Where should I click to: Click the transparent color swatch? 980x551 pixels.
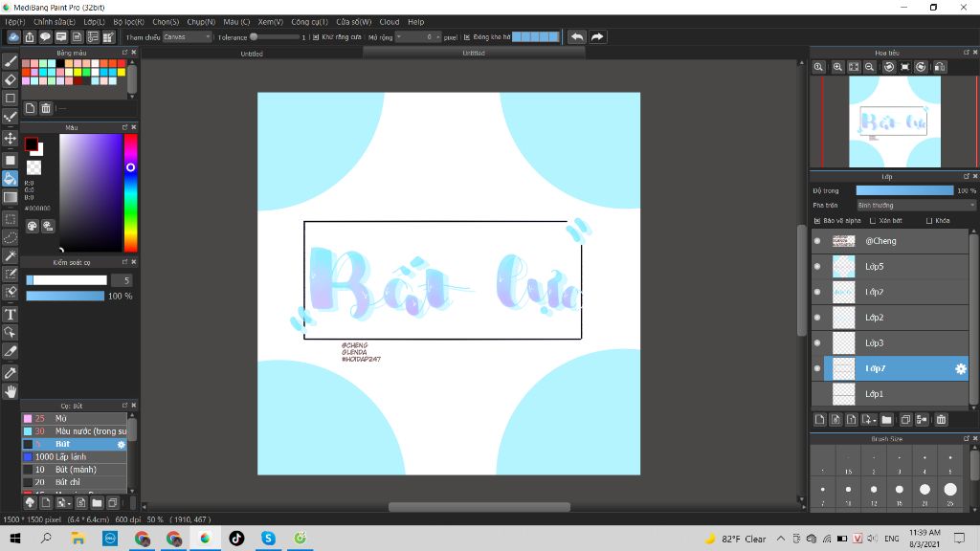(x=33, y=167)
